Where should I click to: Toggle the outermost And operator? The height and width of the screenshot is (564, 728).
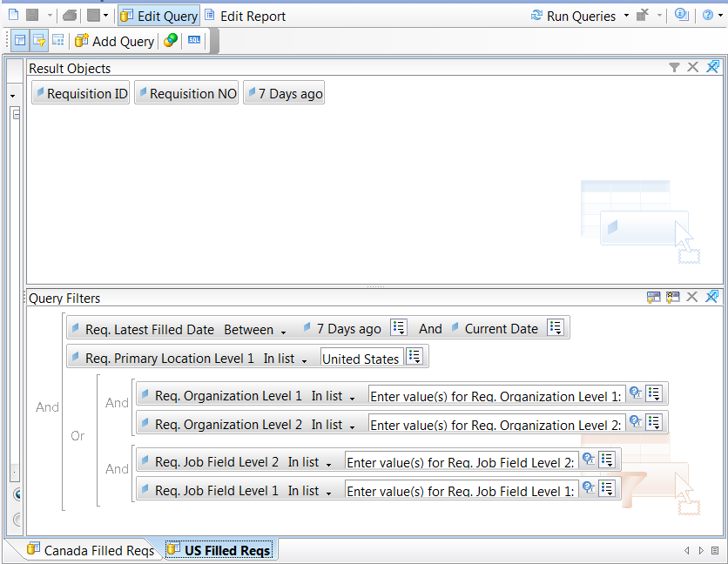pyautogui.click(x=47, y=407)
